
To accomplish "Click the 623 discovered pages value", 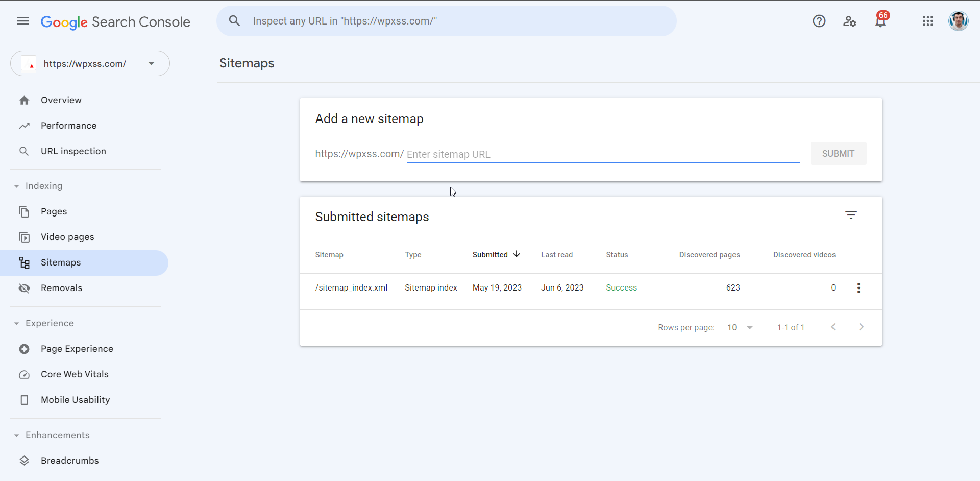I will [x=733, y=288].
